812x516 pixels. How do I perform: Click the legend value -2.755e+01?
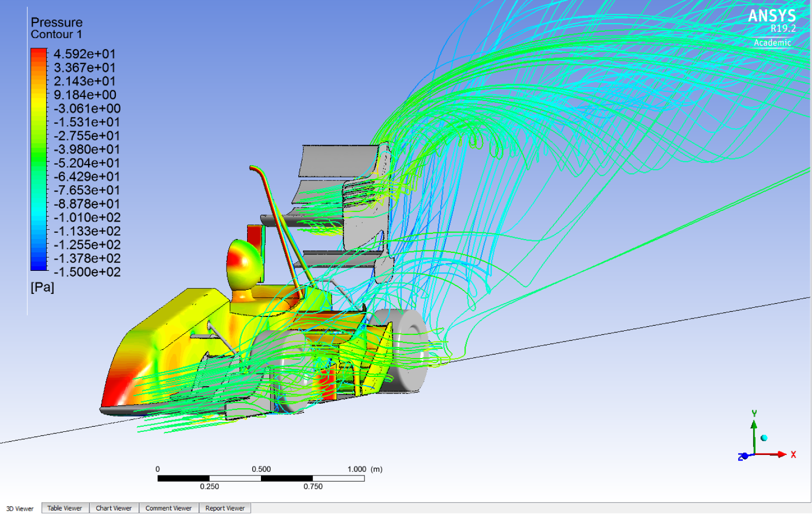click(x=87, y=135)
